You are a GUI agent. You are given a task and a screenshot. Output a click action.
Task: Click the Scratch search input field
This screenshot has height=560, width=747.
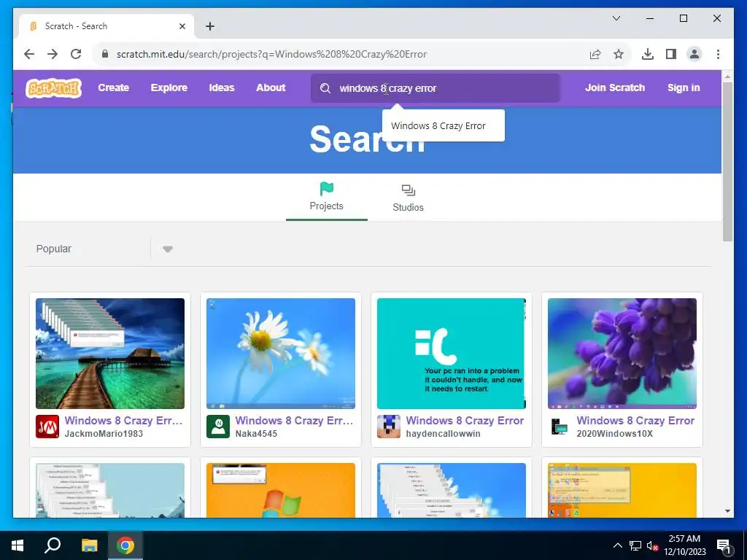(436, 88)
